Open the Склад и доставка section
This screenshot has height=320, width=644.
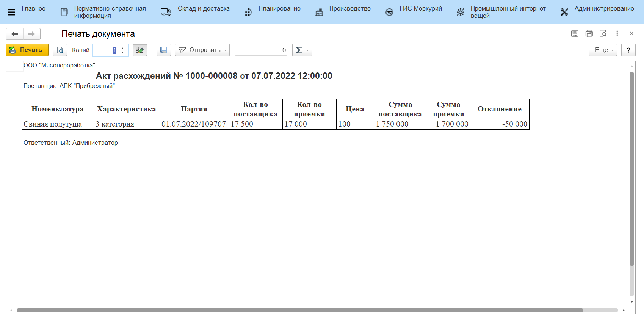click(203, 9)
